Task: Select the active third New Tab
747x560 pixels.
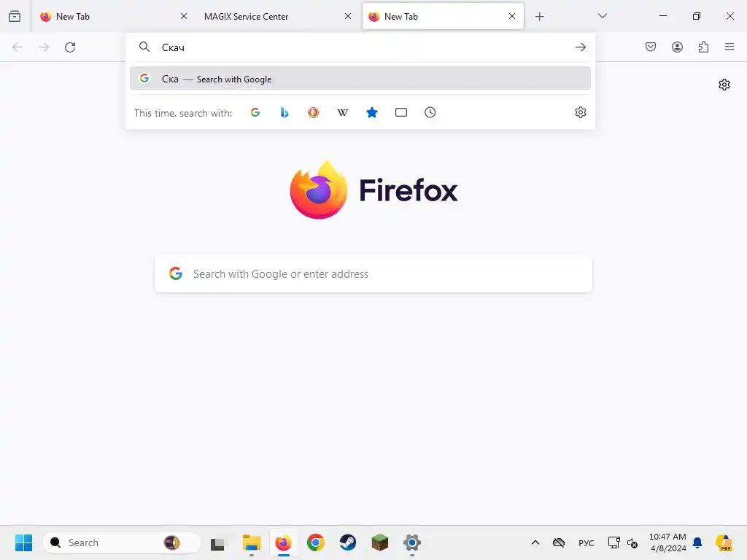Action: pos(443,16)
